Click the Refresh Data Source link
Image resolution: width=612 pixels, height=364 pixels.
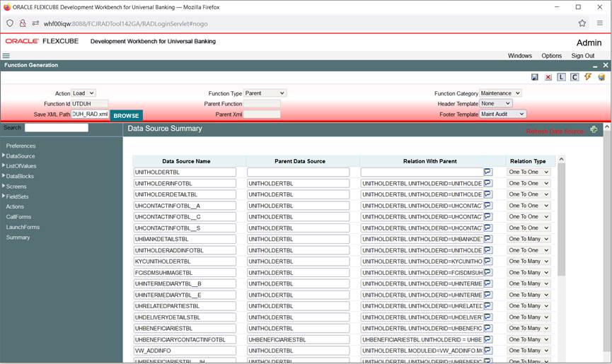click(554, 131)
